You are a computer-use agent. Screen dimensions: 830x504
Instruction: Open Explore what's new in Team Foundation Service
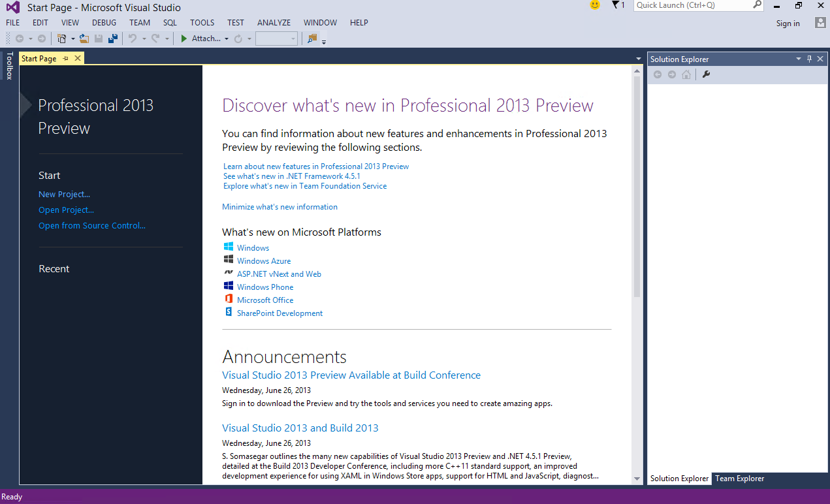point(305,185)
